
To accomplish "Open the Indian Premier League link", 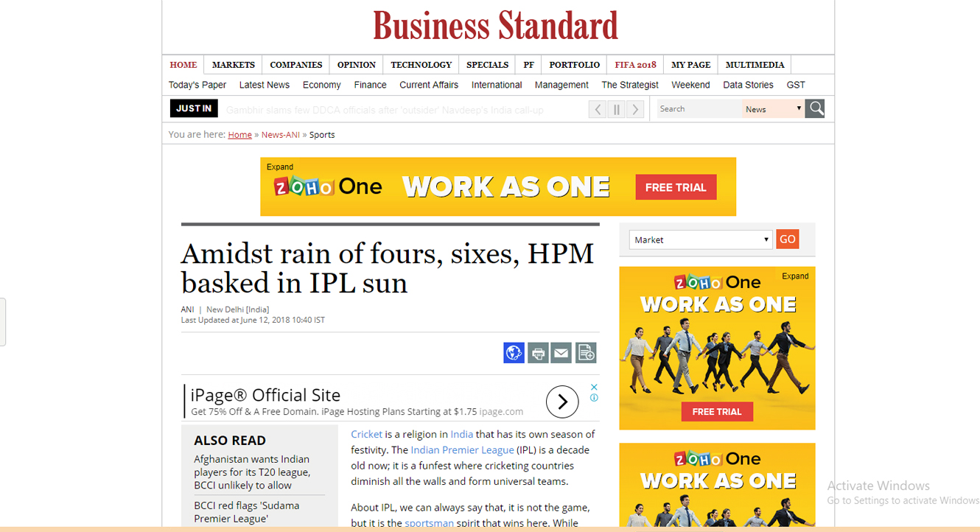I will click(x=462, y=450).
